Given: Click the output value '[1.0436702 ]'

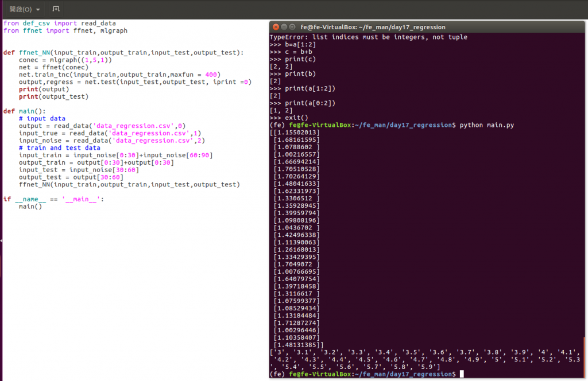Looking at the screenshot, I should [297, 227].
